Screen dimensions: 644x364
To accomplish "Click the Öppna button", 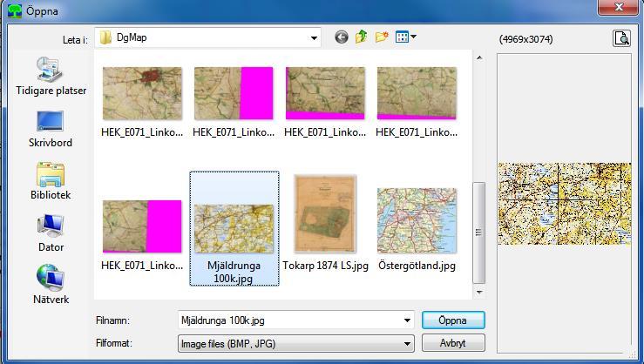I will [453, 320].
